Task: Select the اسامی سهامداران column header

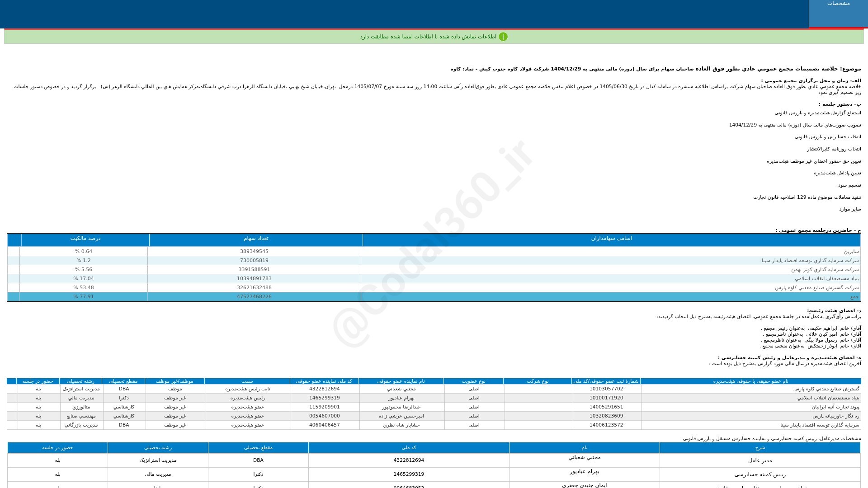Action: coord(611,239)
